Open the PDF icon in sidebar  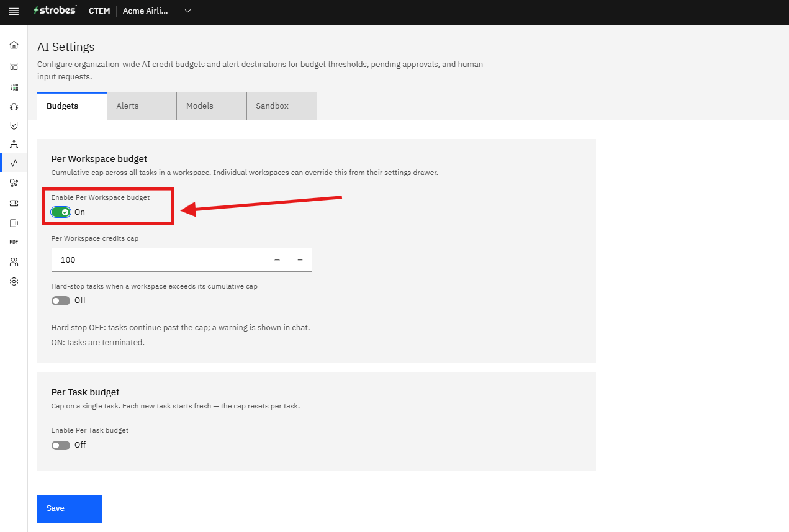pos(14,241)
